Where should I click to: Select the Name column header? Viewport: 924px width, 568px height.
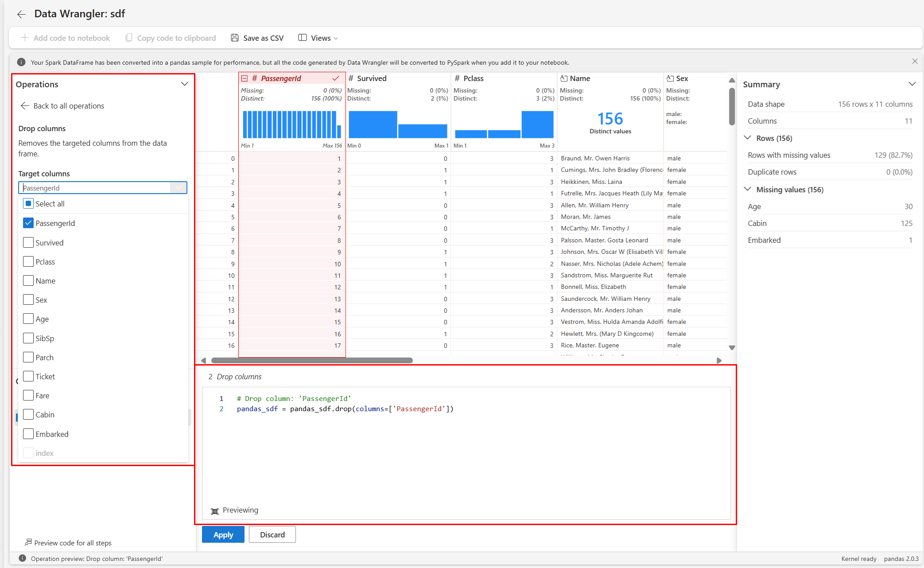580,78
